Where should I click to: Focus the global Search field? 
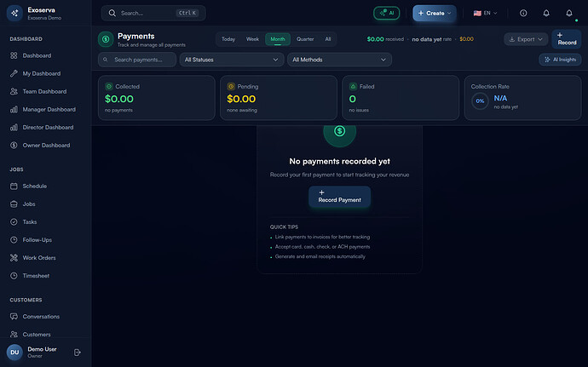pos(153,13)
